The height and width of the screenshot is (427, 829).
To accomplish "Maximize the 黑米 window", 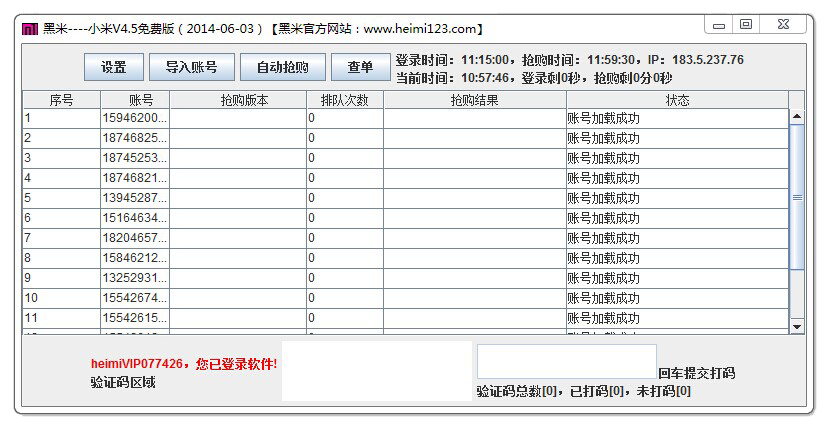I will (746, 24).
